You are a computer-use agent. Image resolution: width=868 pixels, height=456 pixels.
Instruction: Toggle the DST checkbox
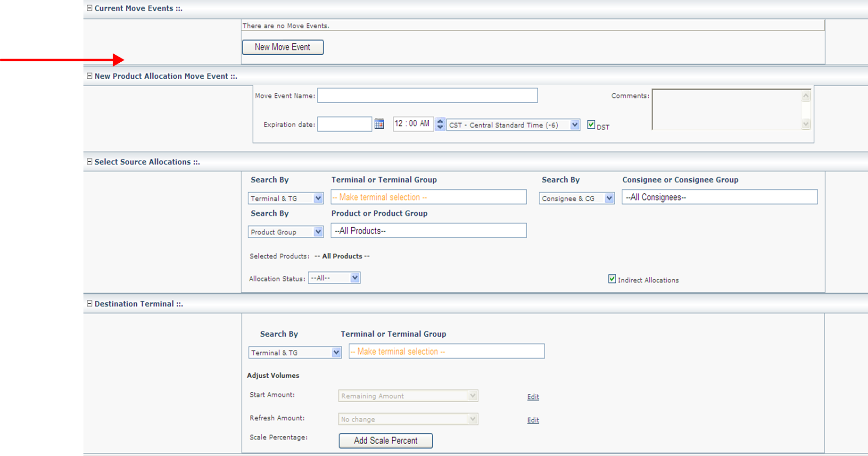(x=591, y=124)
